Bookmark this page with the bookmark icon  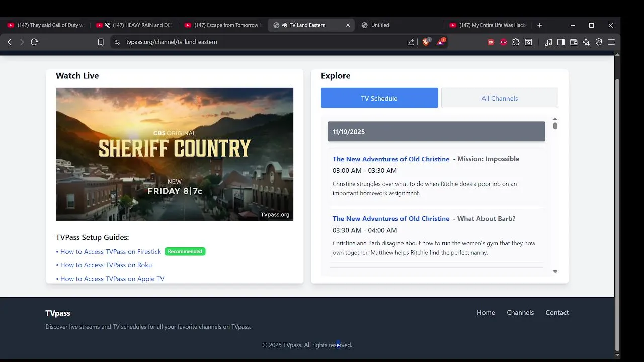pos(101,42)
